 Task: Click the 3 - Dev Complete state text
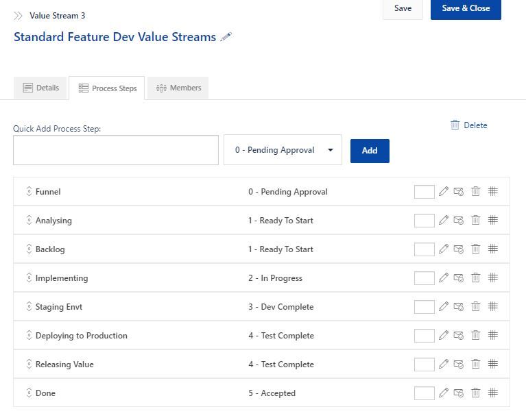pos(280,307)
